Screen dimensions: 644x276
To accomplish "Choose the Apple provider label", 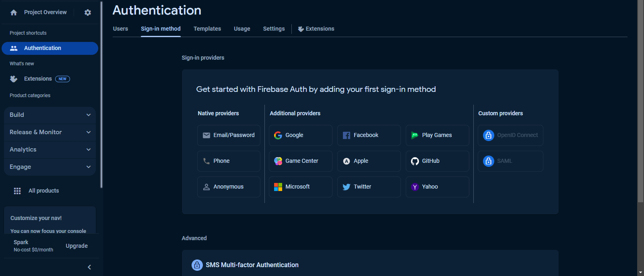I will coord(361,161).
